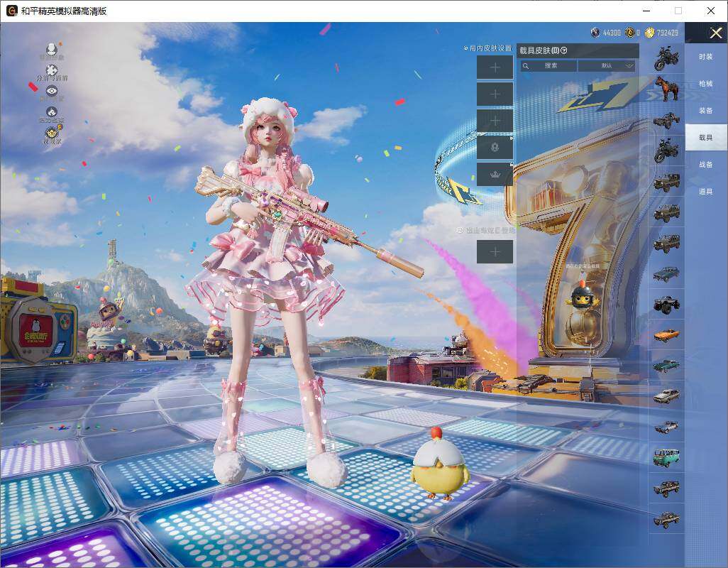Toggle the gold emblem icon in left sidebar
The image size is (728, 568).
coord(52,133)
